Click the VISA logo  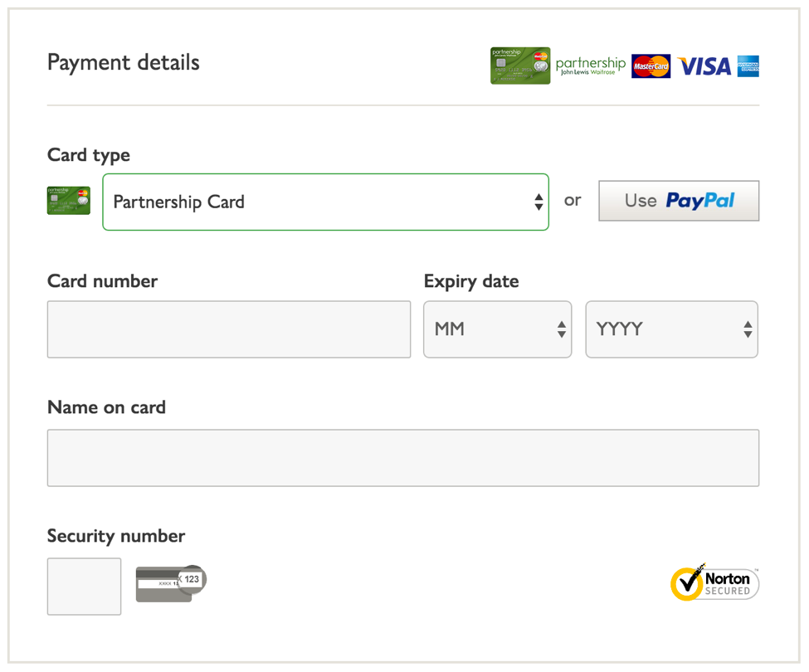[704, 66]
